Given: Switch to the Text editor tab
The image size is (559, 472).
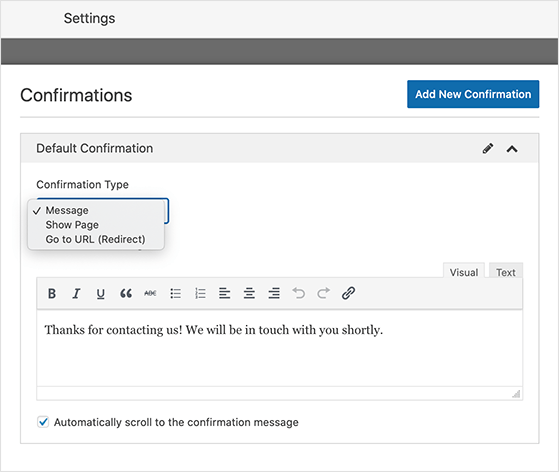Looking at the screenshot, I should pos(506,272).
